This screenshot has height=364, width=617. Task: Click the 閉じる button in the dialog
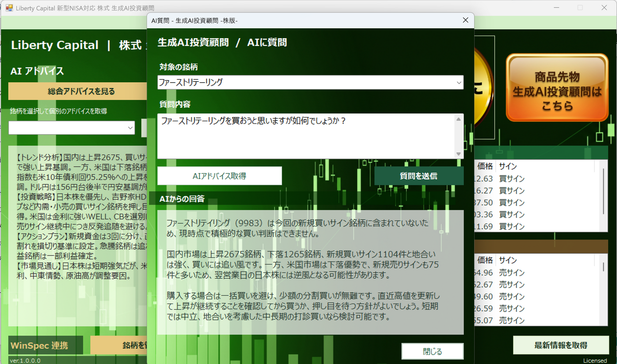tap(432, 351)
